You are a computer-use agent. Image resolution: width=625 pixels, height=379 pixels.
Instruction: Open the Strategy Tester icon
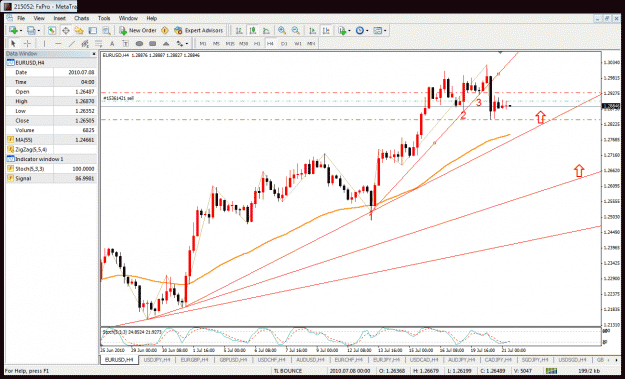pos(106,30)
